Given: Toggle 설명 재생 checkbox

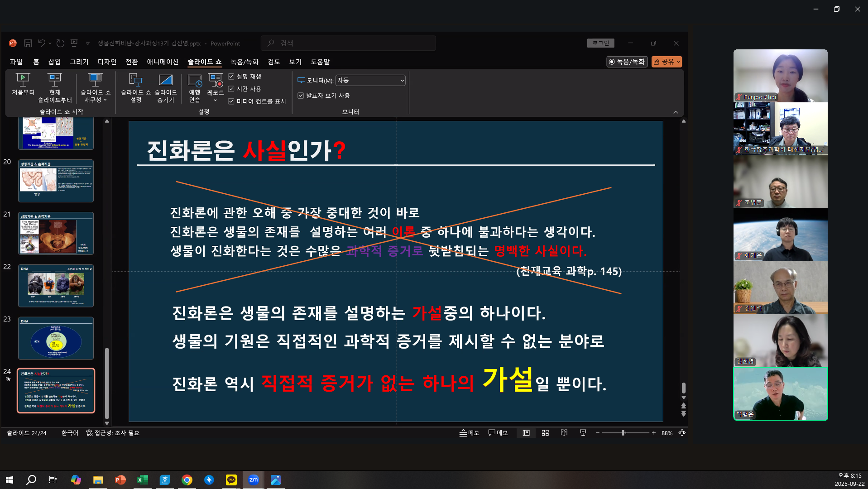Looking at the screenshot, I should (231, 77).
